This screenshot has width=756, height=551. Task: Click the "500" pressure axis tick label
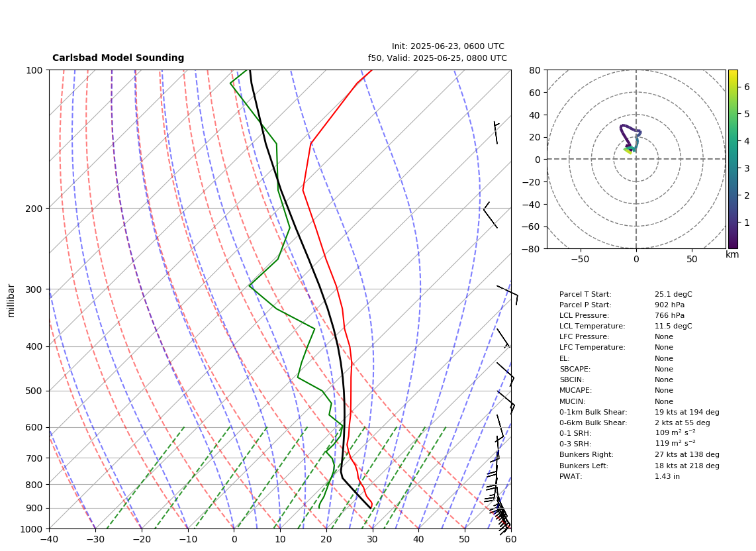pyautogui.click(x=35, y=391)
